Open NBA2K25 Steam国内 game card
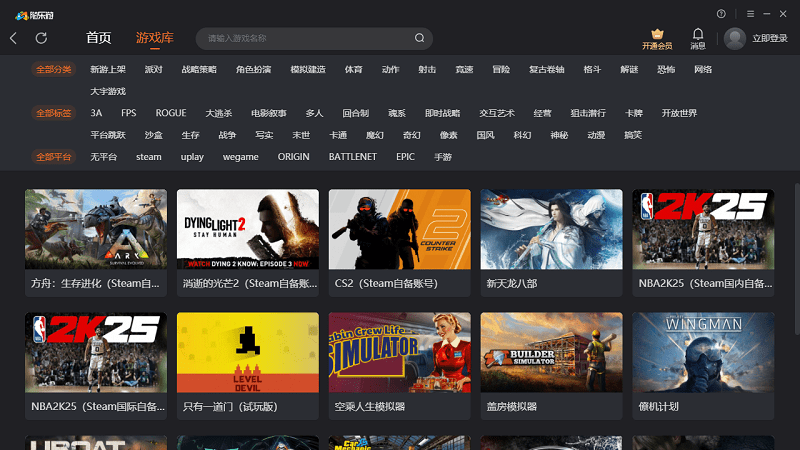The image size is (800, 450). pos(703,242)
